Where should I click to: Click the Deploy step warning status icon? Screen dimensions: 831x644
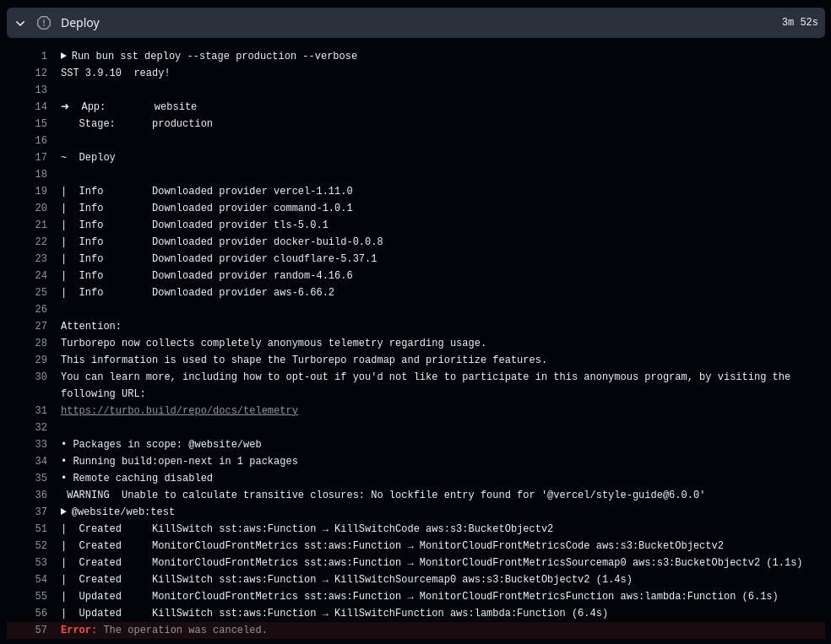point(44,23)
